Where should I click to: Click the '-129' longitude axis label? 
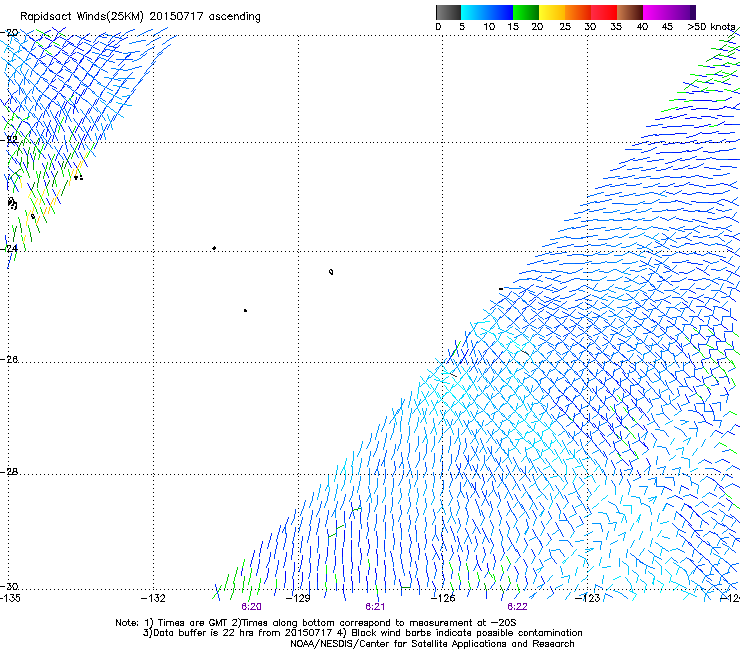click(298, 598)
